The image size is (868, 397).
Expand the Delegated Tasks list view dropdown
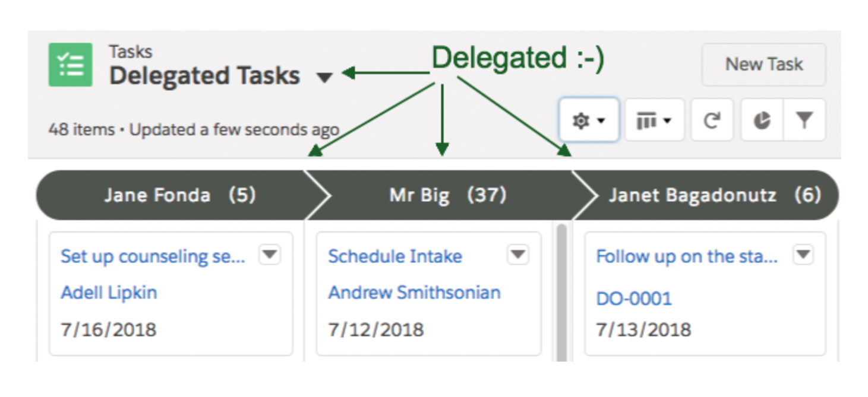pos(324,77)
